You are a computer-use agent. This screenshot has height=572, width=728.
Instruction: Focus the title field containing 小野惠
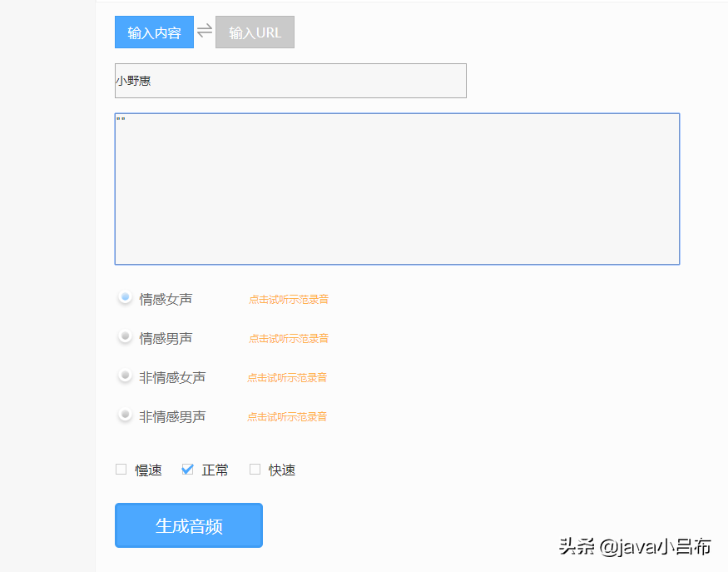(290, 81)
